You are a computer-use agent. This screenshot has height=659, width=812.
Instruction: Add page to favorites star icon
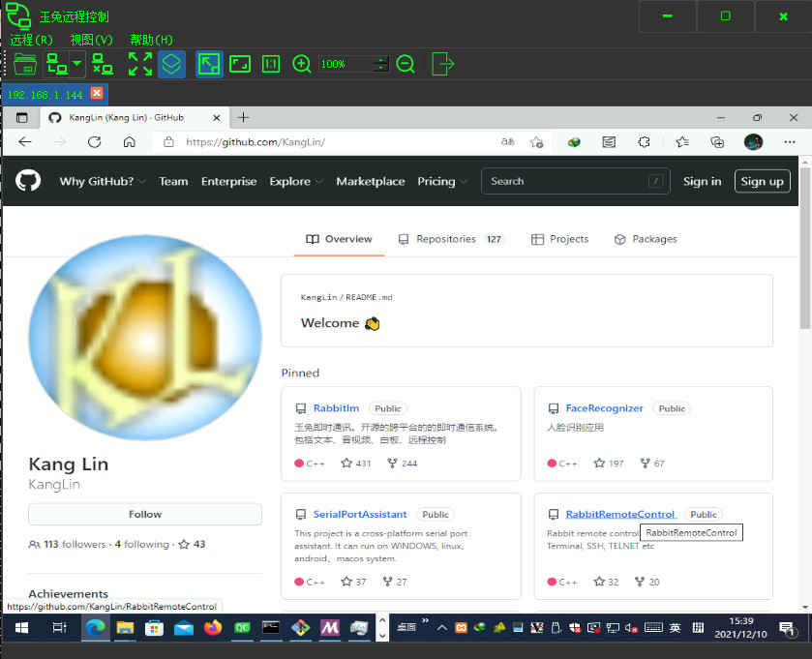[x=536, y=142]
